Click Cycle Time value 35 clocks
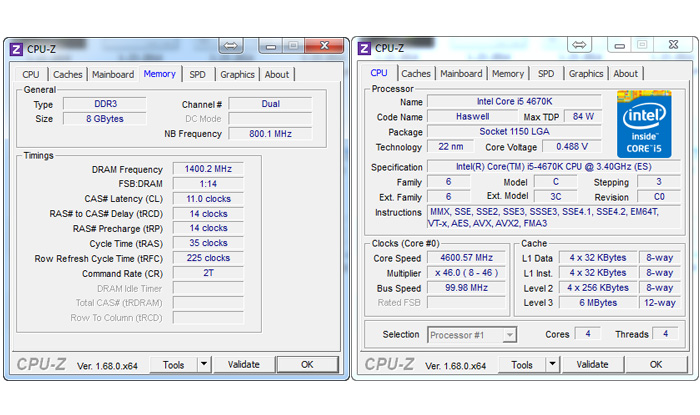Viewport: 700px width, 415px height. [208, 243]
